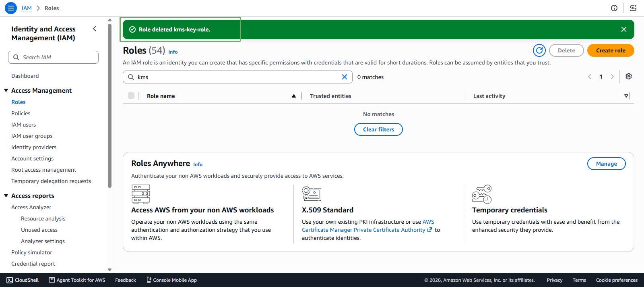The image size is (644, 287).
Task: Open Access Analyzer page
Action: pyautogui.click(x=31, y=207)
